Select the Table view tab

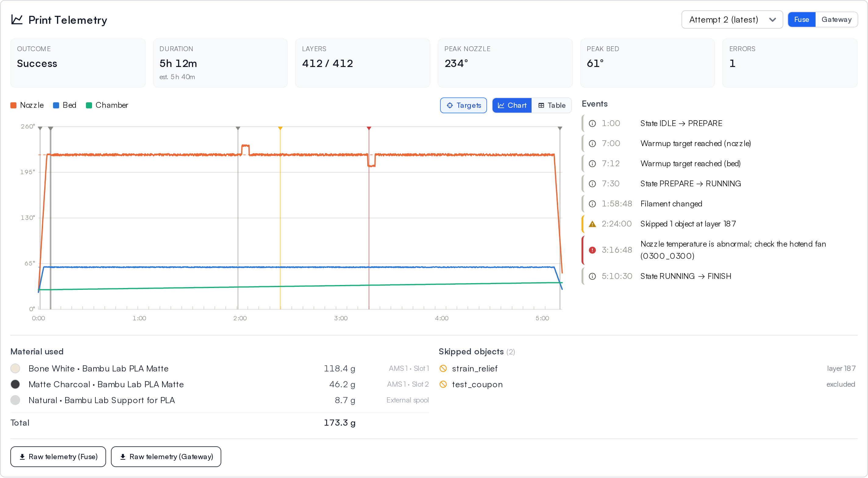[551, 105]
